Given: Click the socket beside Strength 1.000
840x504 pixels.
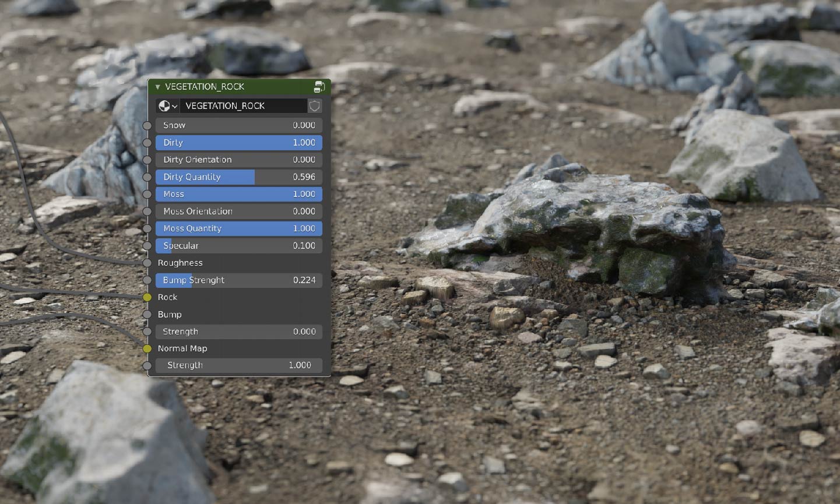Looking at the screenshot, I should point(147,365).
